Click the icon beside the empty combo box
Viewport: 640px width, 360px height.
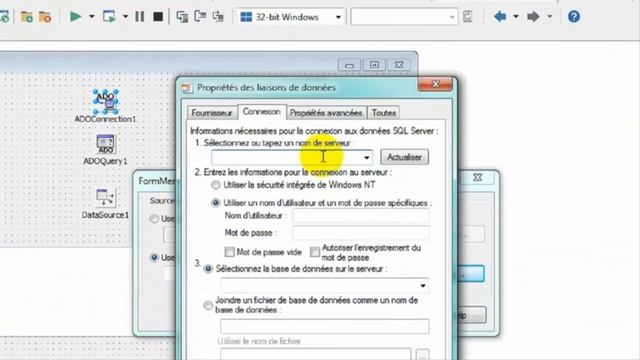click(x=468, y=17)
